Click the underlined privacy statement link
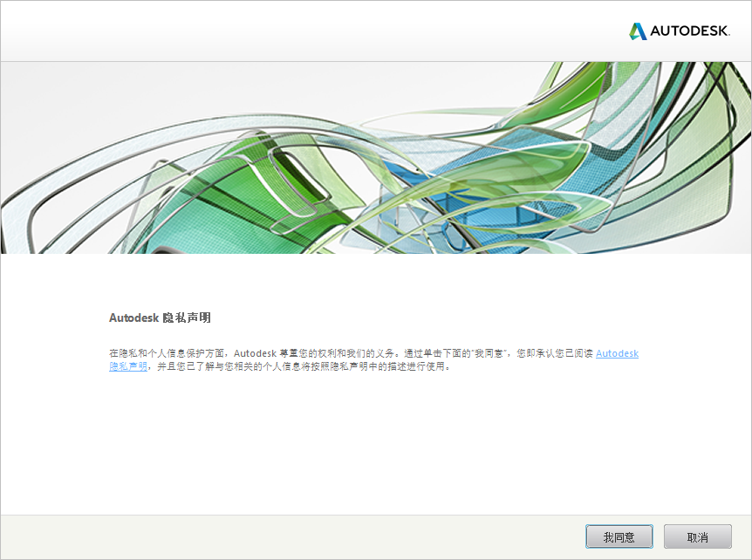Viewport: 752px width, 560px height. (616, 353)
